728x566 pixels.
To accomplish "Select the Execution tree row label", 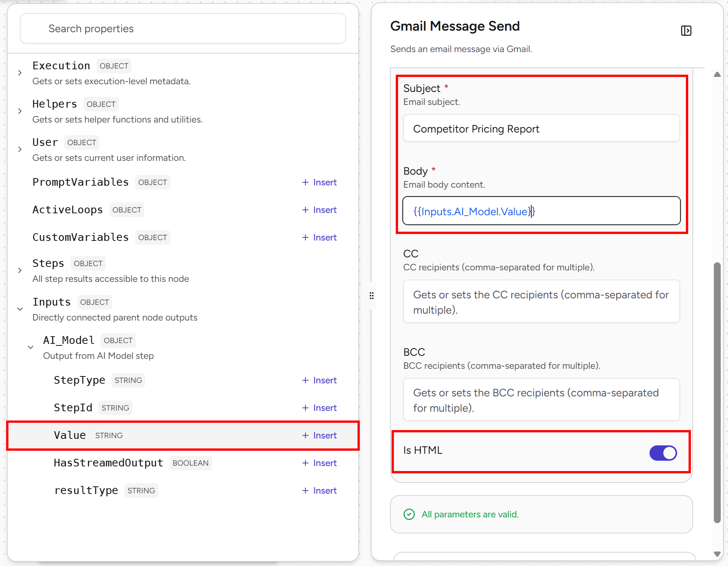I will [61, 66].
